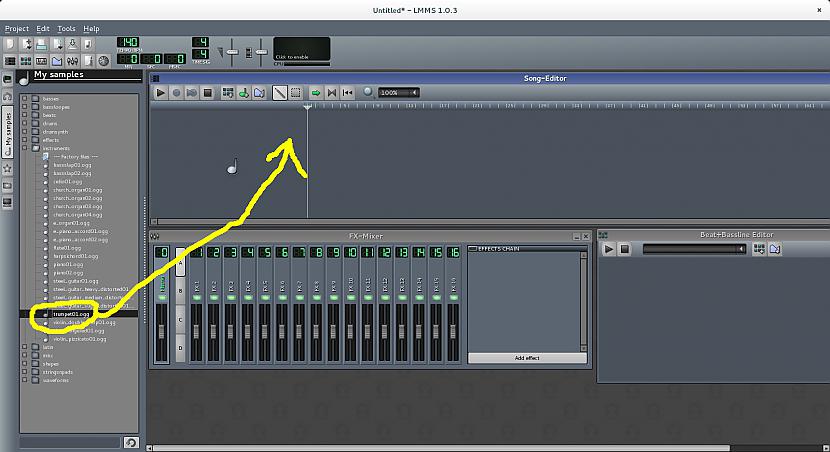The width and height of the screenshot is (830, 452).
Task: Expand the stringsnpads folder
Action: 24,372
